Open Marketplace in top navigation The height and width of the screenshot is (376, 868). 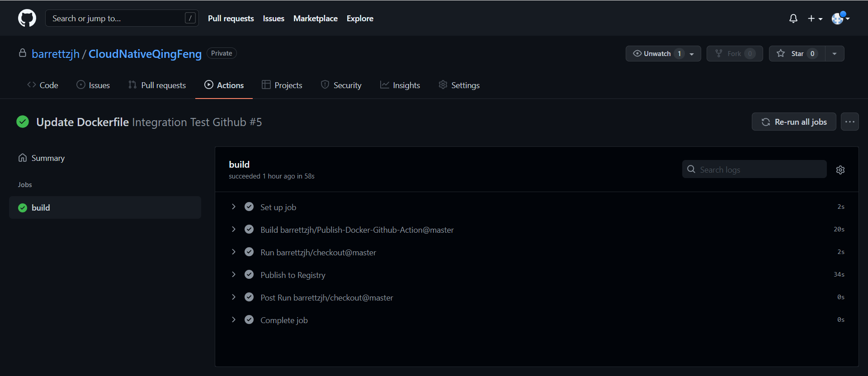316,19
